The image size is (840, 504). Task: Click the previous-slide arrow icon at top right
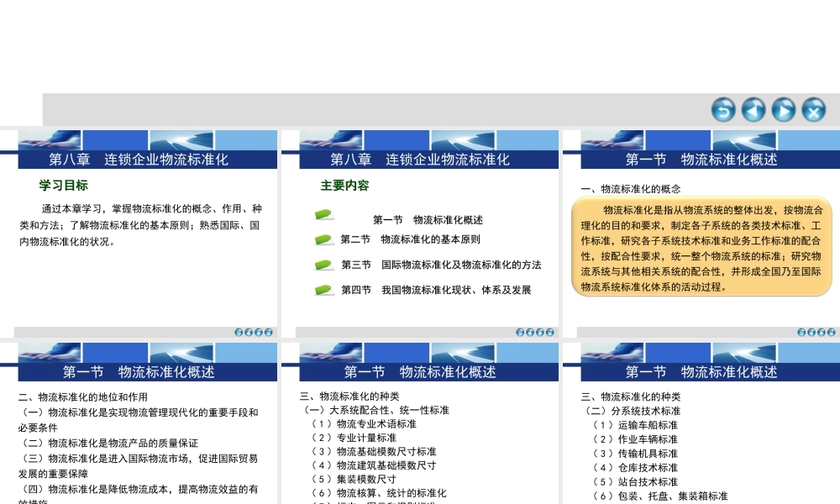click(753, 110)
